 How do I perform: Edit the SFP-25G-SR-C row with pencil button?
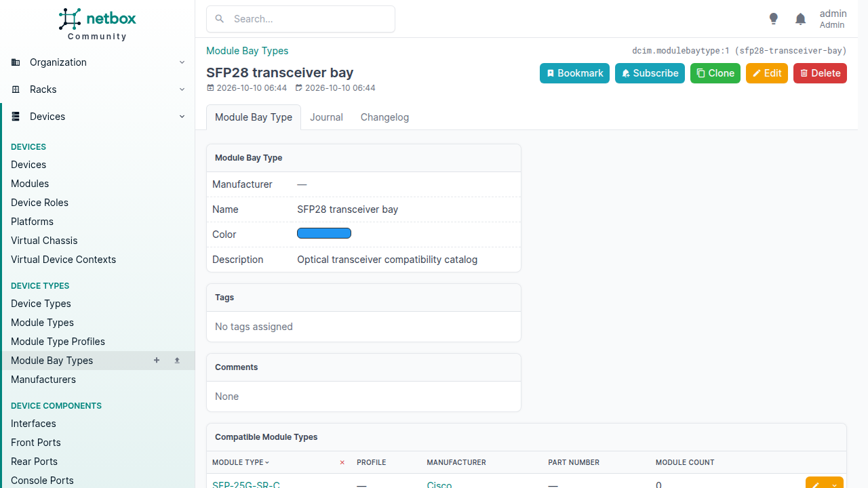click(x=816, y=485)
